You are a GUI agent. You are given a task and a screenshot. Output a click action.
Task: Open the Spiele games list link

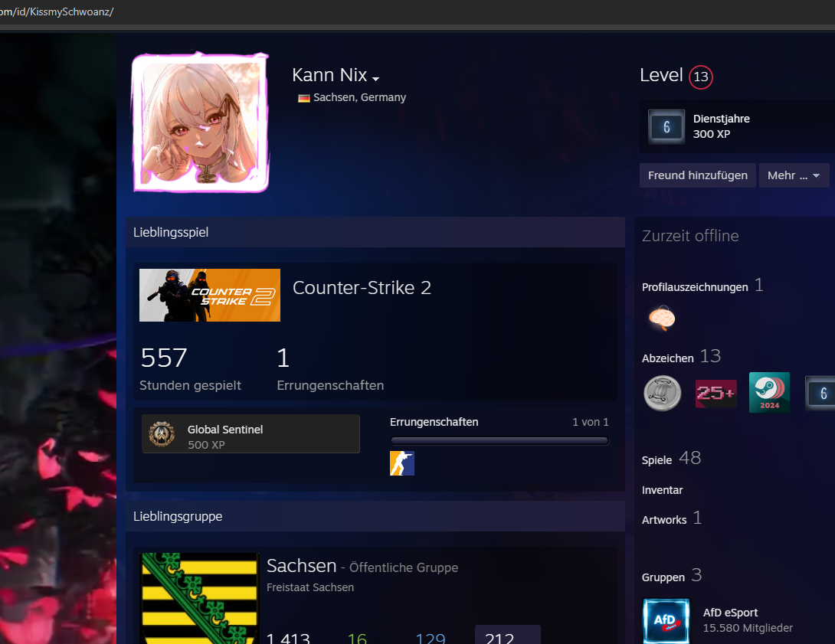[657, 460]
